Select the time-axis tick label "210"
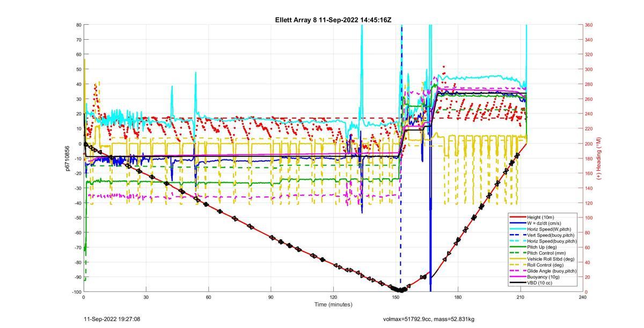 [x=521, y=297]
